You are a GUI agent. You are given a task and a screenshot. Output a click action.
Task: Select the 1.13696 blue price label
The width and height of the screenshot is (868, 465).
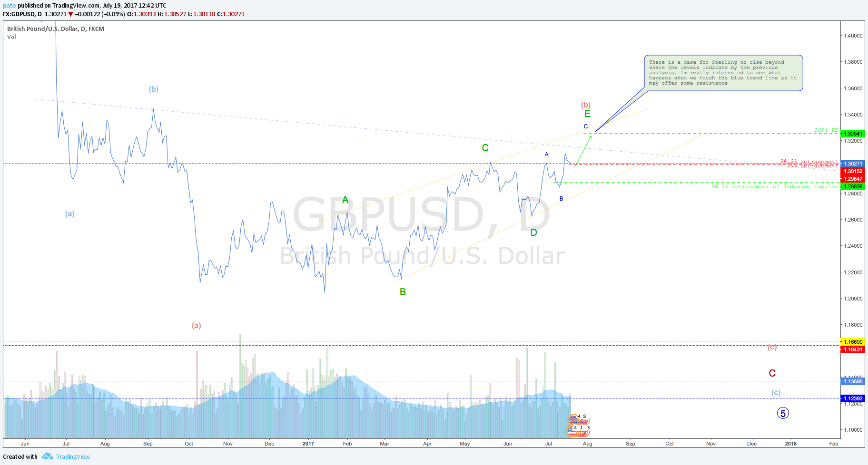[x=853, y=381]
